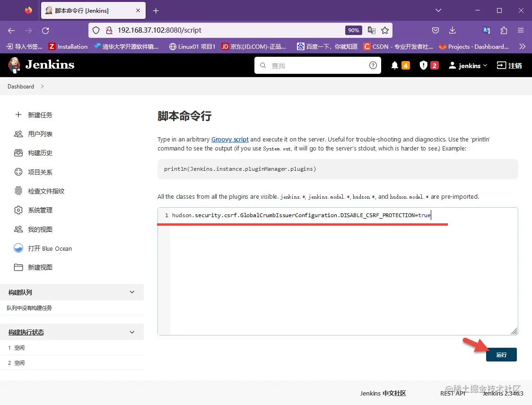The width and height of the screenshot is (532, 405).
Task: Open the Installation bookmark
Action: pos(68,46)
